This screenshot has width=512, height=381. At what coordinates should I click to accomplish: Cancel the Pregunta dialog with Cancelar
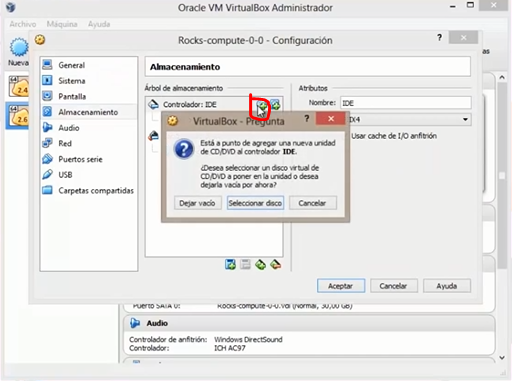(x=312, y=203)
